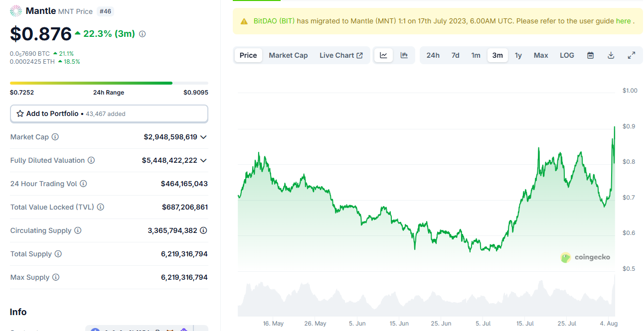Select the 1y time range
The width and height of the screenshot is (644, 331).
point(518,55)
